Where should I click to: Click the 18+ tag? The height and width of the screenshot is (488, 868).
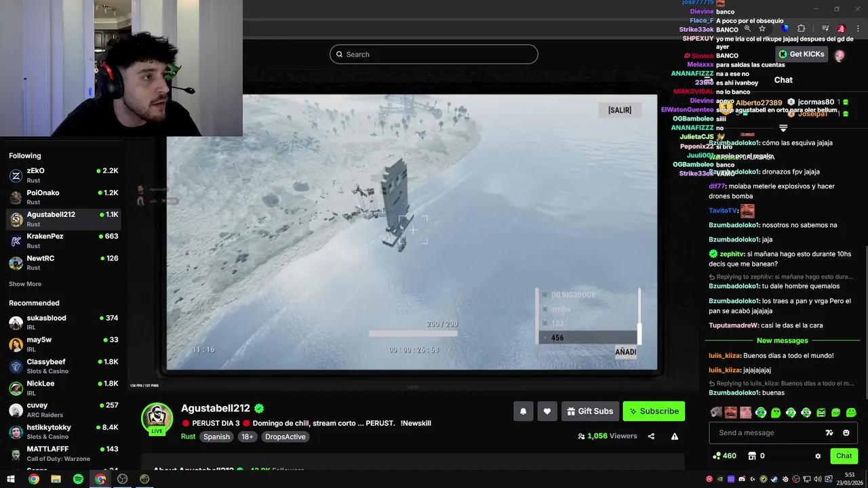point(248,436)
